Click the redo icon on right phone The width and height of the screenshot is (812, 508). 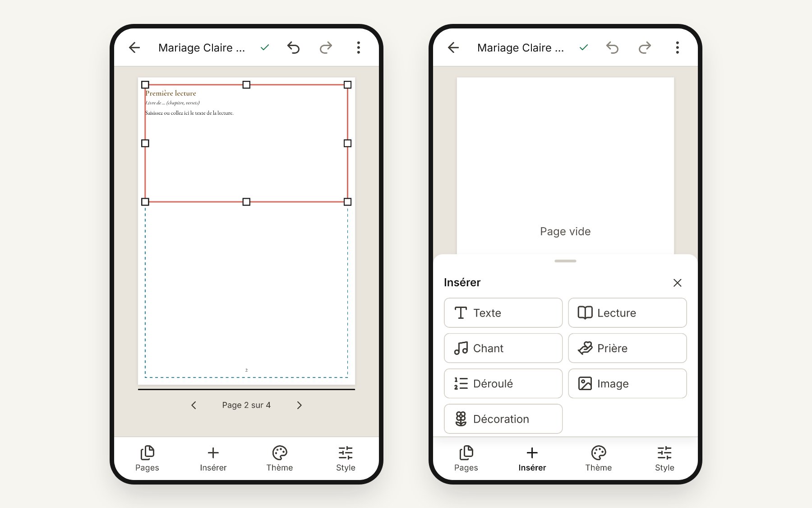[x=645, y=47]
